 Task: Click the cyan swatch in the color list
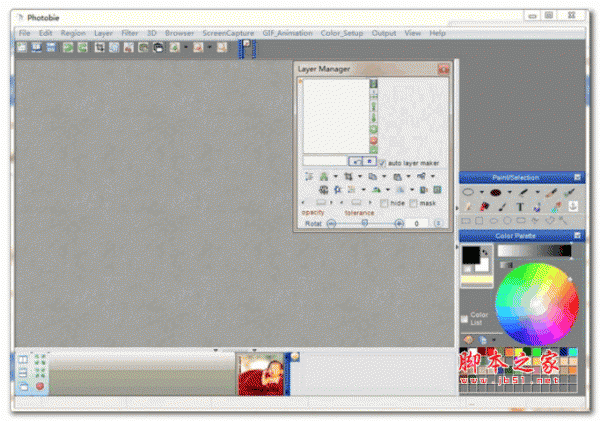573,352
